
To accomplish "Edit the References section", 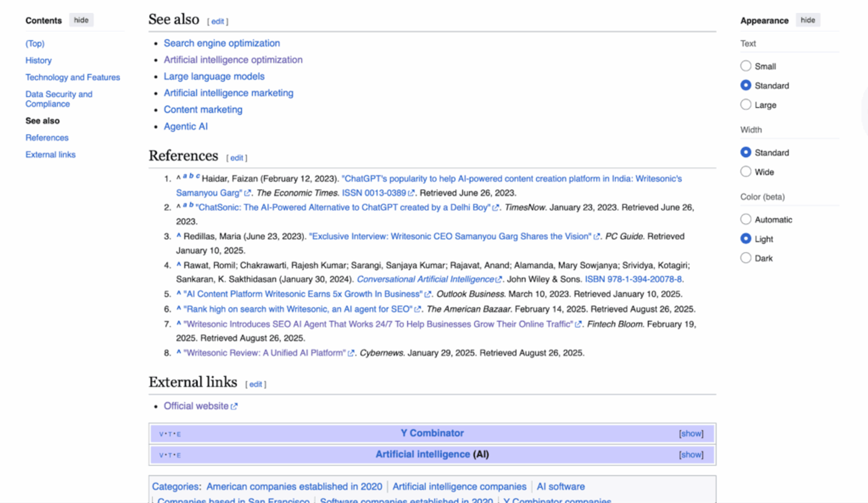I will [236, 158].
